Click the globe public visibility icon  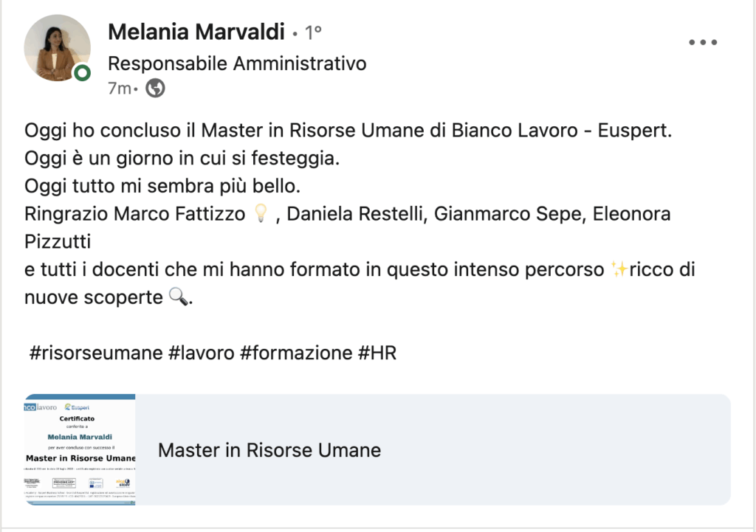point(155,89)
